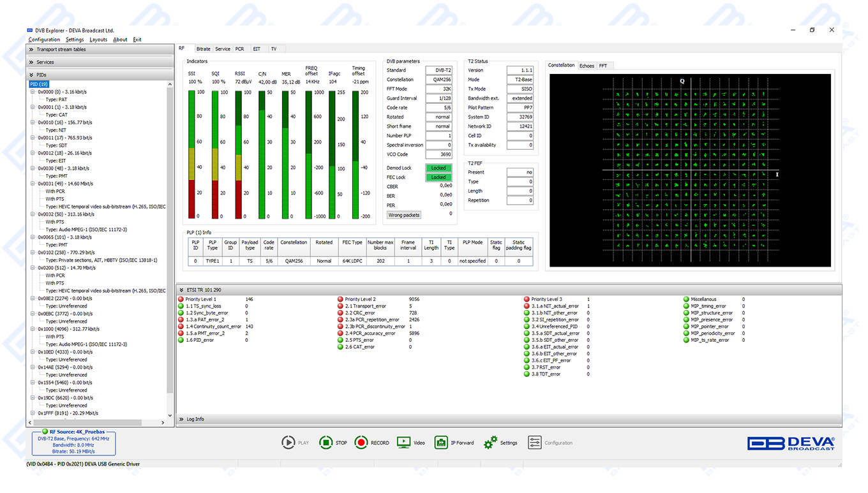Screen dimensions: 868x493
Task: Click the Wrong packets button
Action: [404, 215]
